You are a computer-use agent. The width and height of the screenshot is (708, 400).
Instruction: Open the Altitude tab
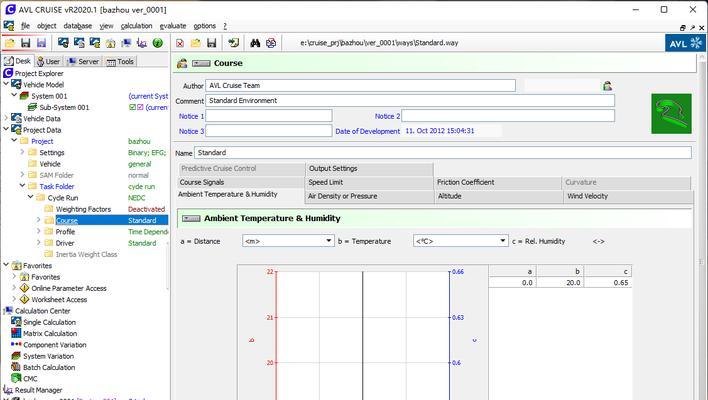498,196
